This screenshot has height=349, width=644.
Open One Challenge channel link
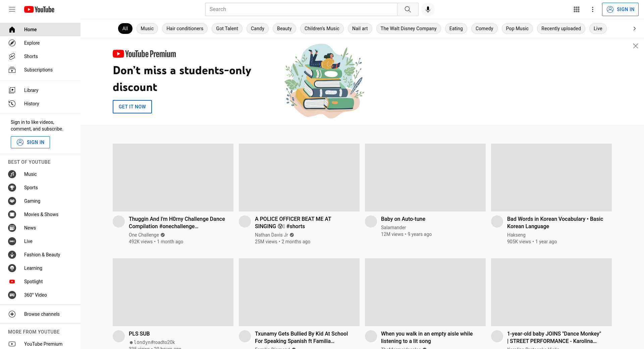144,235
